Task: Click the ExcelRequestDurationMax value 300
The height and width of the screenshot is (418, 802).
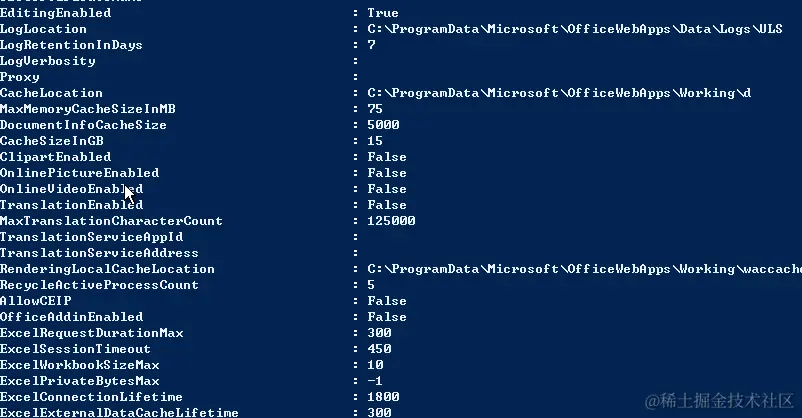Action: 379,333
